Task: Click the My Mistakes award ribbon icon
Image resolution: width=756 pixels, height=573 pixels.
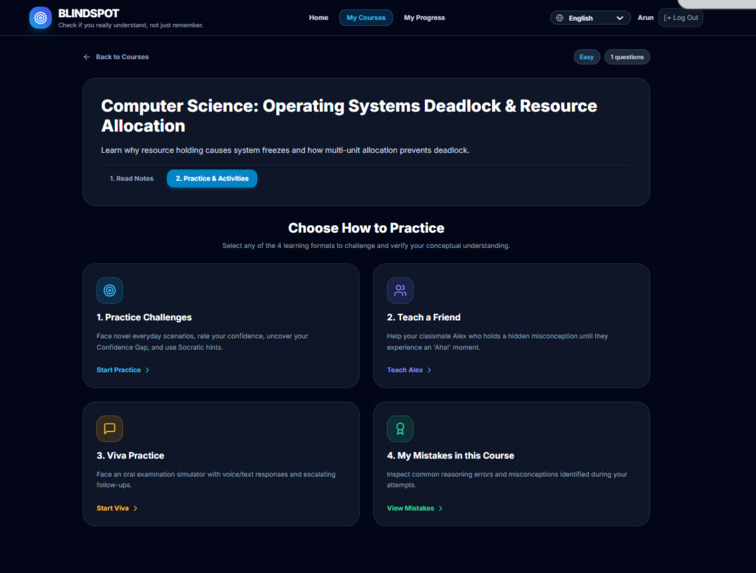Action: [x=400, y=428]
